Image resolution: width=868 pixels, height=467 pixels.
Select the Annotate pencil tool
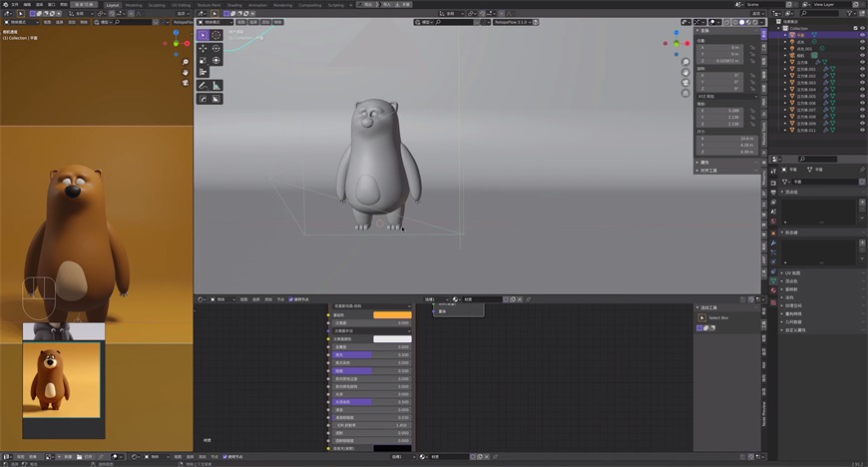[204, 85]
